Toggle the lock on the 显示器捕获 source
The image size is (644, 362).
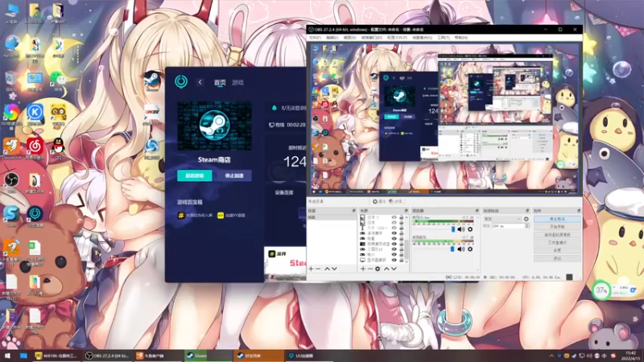401,260
